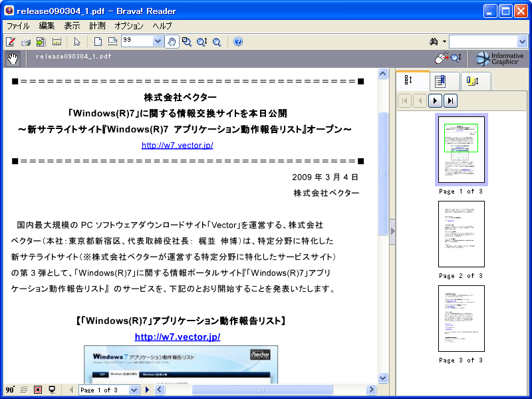Open search options arrow beside binoculars
This screenshot has height=399, width=532.
click(444, 42)
